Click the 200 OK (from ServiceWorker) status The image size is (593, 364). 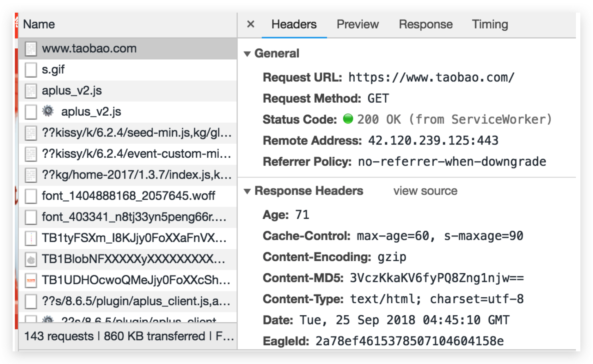pyautogui.click(x=454, y=119)
